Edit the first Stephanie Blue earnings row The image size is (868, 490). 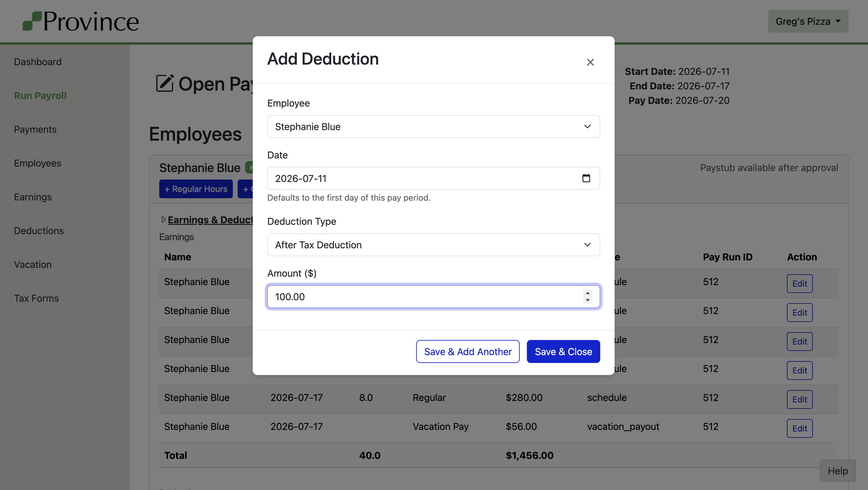[x=800, y=283]
